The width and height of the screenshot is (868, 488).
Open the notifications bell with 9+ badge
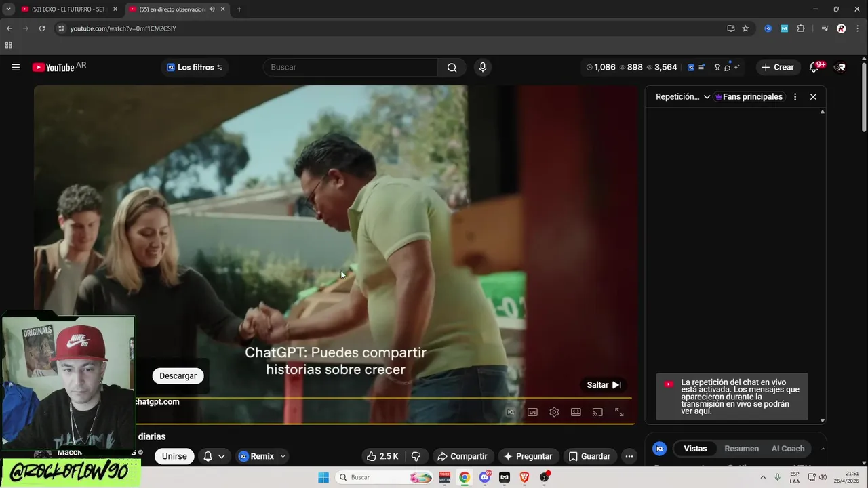815,67
